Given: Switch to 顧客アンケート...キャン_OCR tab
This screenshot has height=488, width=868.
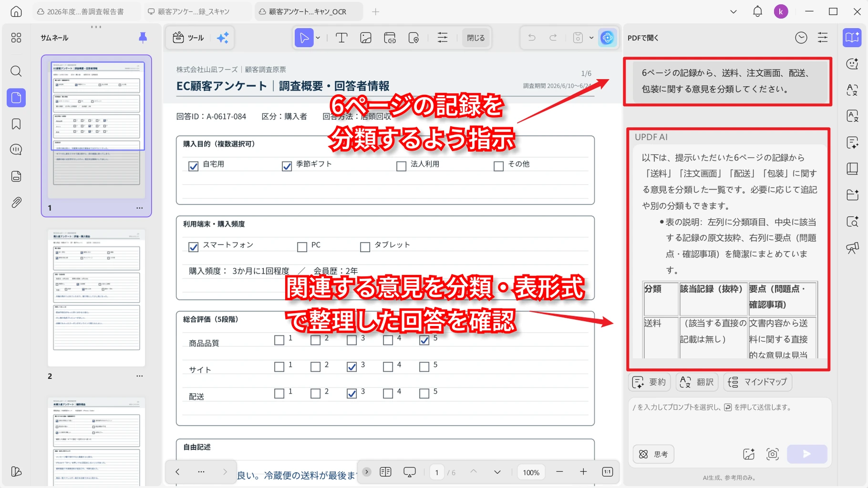Looking at the screenshot, I should (x=308, y=11).
